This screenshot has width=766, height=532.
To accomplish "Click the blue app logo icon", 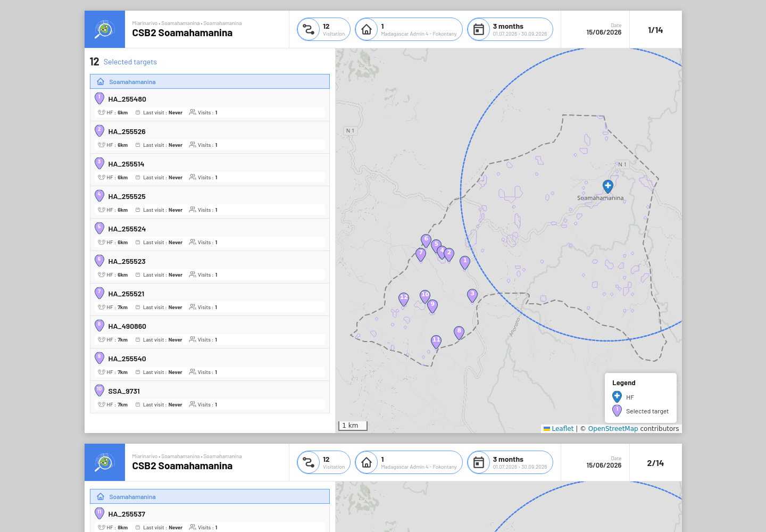I will tap(105, 29).
